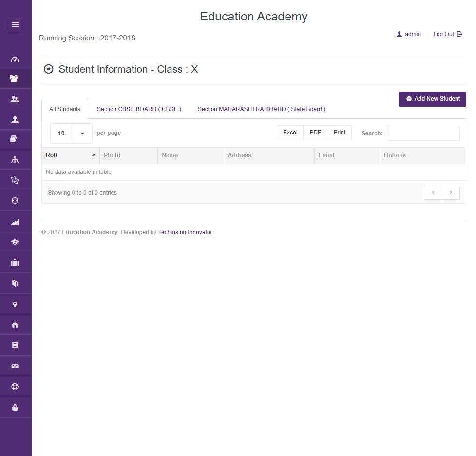Go to previous table page
476x456 pixels.
click(x=433, y=192)
